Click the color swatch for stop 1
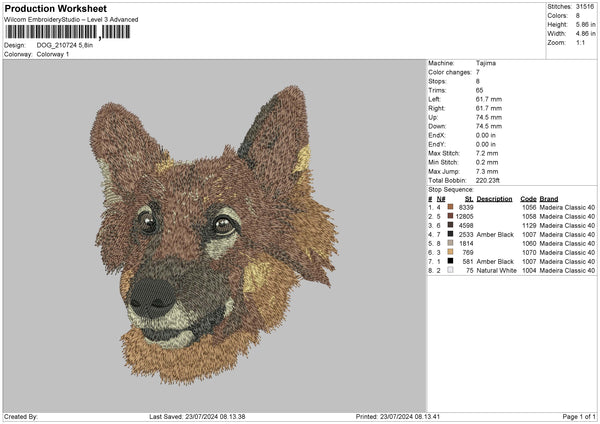Viewport: 600px width, 424px height. (x=451, y=207)
